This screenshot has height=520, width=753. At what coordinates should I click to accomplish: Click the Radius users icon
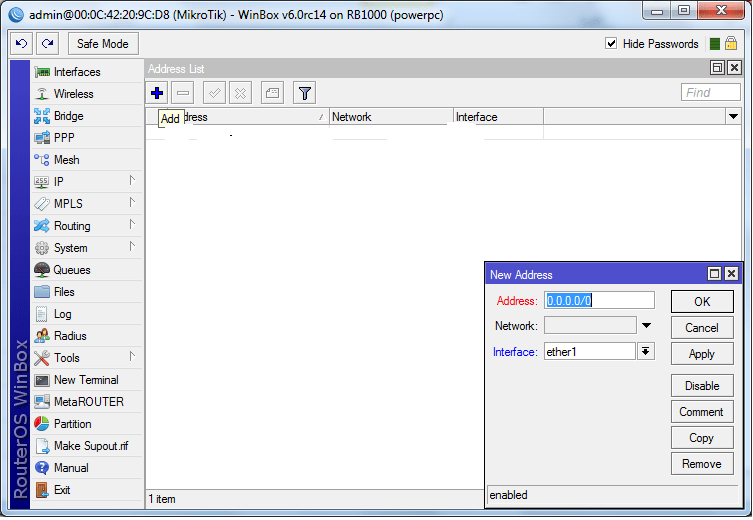tap(42, 336)
